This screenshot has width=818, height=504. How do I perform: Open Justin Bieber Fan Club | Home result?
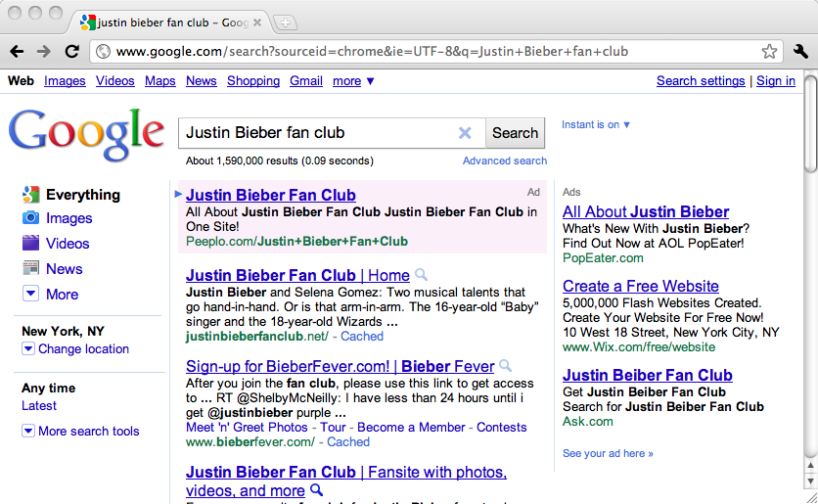pos(297,275)
